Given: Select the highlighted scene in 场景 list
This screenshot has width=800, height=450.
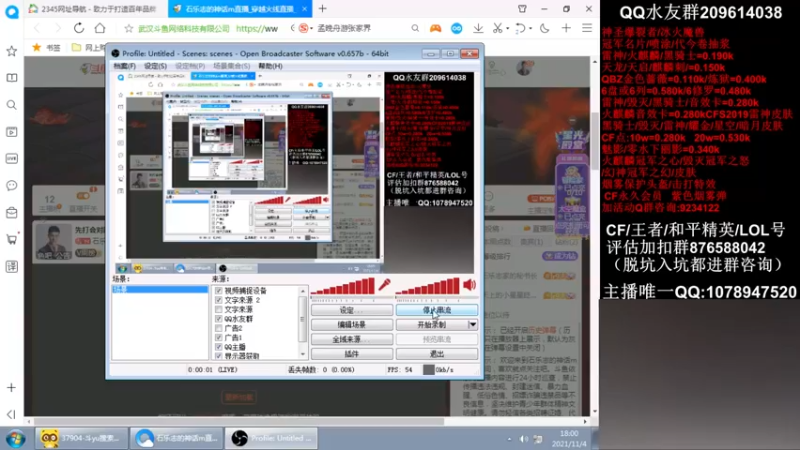Looking at the screenshot, I should (160, 289).
